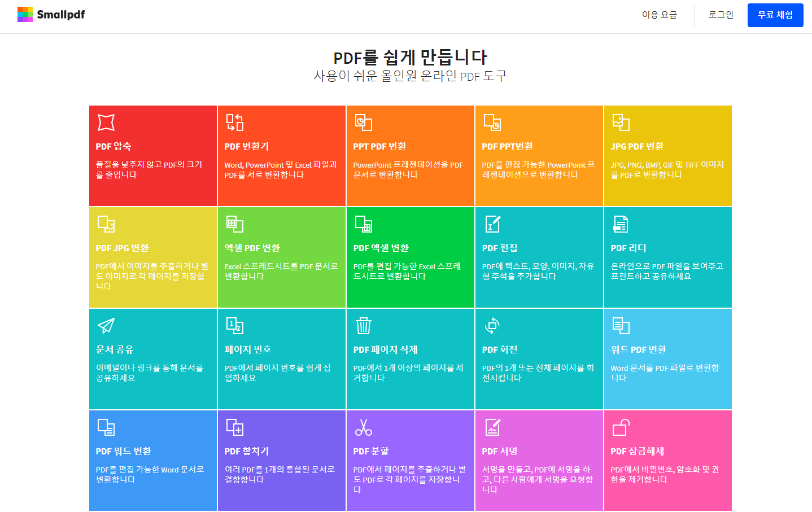Viewport: 812px width, 512px height.
Task: Select the PDF PPT변환 title
Action: pos(507,147)
